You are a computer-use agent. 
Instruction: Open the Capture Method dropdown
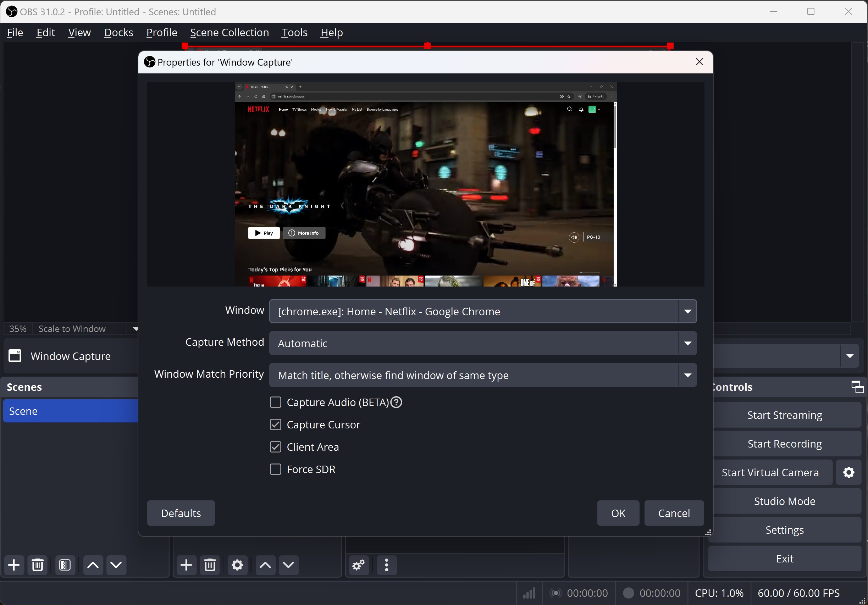coord(483,343)
